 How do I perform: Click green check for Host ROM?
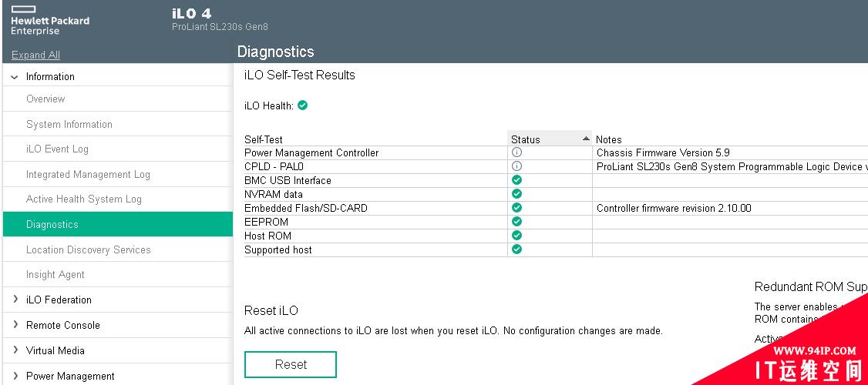pyautogui.click(x=517, y=235)
